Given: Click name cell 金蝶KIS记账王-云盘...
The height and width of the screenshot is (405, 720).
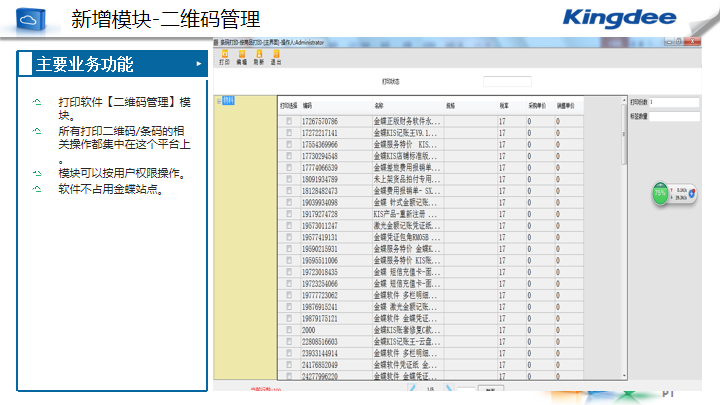Looking at the screenshot, I should tap(407, 341).
